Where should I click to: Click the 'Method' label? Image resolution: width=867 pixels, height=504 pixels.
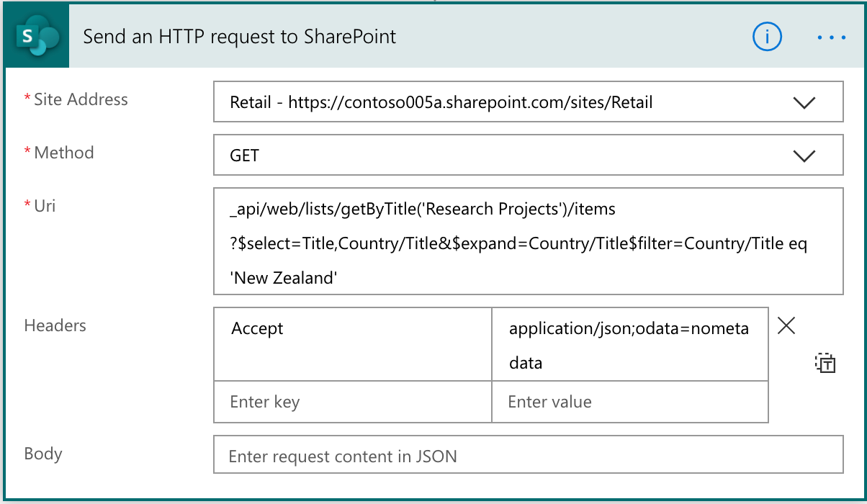click(x=64, y=153)
